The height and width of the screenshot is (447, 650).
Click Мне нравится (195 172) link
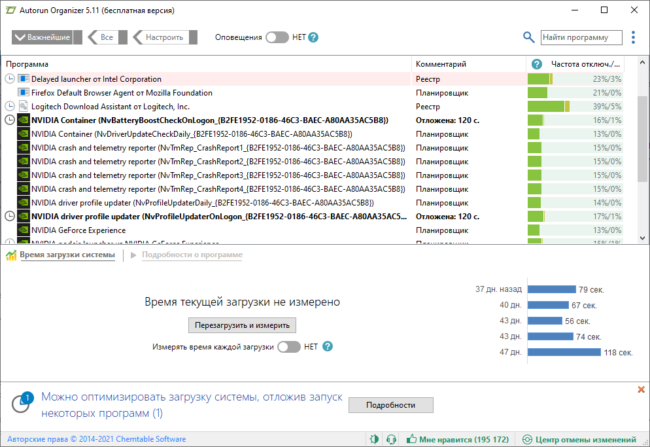464,439
